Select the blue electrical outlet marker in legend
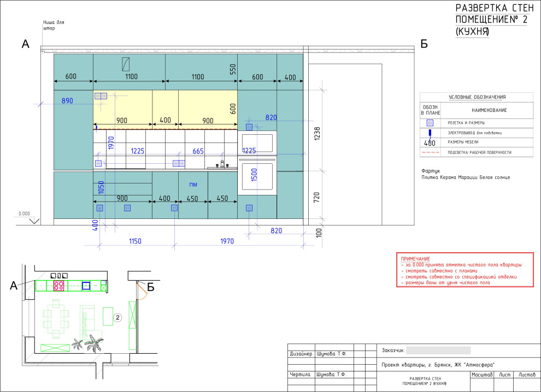Screen dimensions: 541x392 pyautogui.click(x=430, y=133)
